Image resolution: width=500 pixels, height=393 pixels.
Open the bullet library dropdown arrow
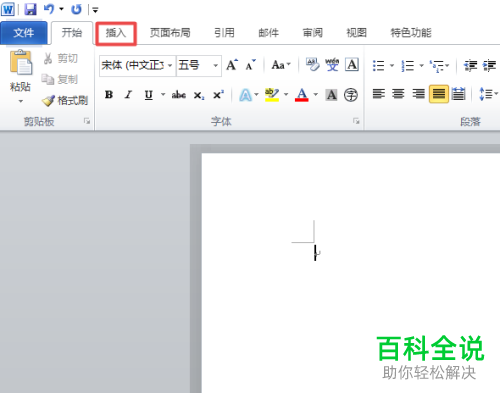(392, 65)
